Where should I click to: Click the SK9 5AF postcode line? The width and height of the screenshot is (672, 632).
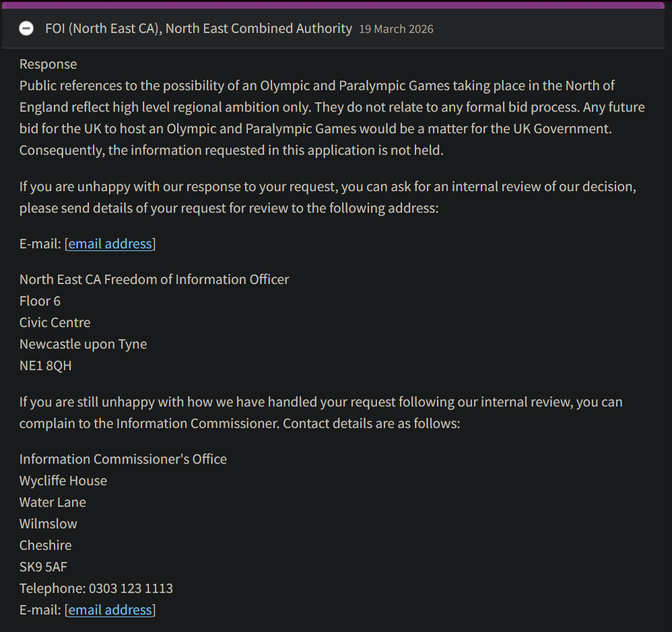(43, 567)
